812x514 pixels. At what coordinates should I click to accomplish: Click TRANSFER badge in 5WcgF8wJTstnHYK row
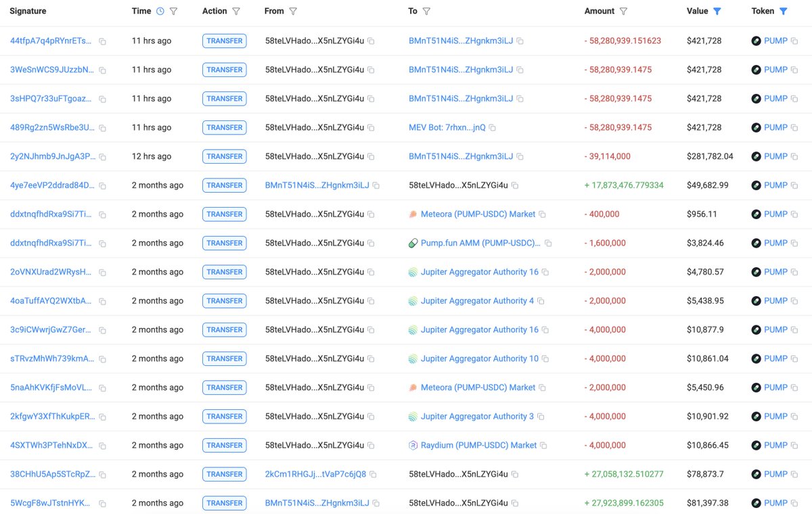[225, 503]
